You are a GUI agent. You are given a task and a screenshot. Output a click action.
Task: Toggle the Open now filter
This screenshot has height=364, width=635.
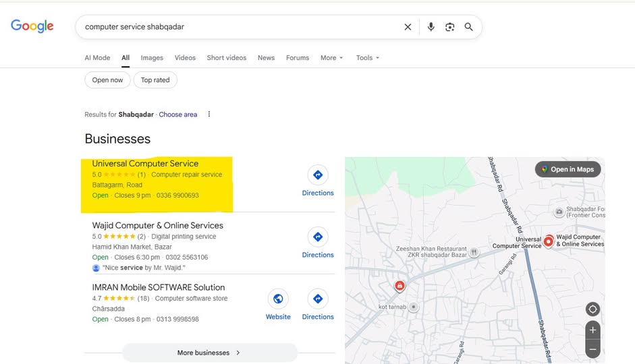pos(107,80)
